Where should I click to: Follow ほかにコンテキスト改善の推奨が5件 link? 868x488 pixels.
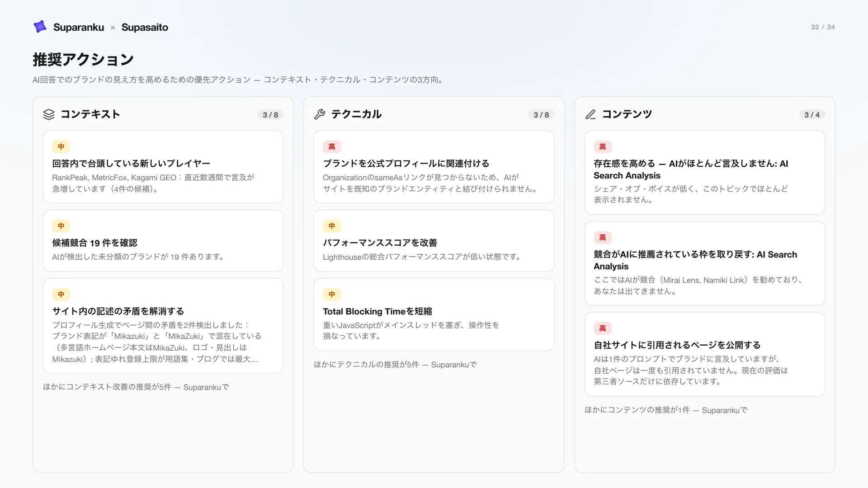136,387
